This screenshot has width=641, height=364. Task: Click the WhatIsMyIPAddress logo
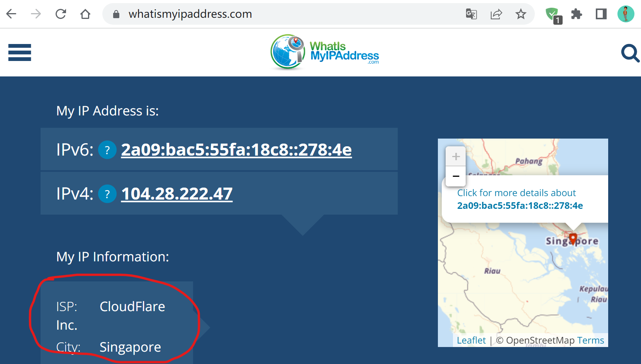click(x=325, y=52)
